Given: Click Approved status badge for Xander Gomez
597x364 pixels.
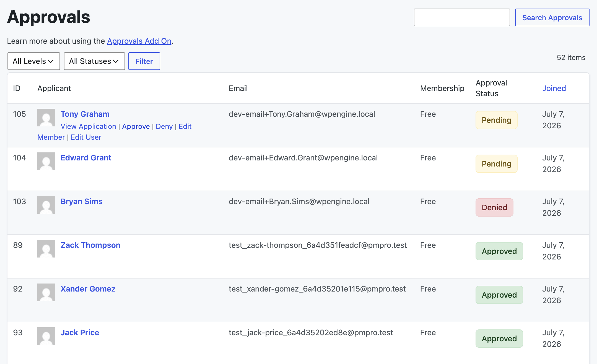Looking at the screenshot, I should [499, 295].
